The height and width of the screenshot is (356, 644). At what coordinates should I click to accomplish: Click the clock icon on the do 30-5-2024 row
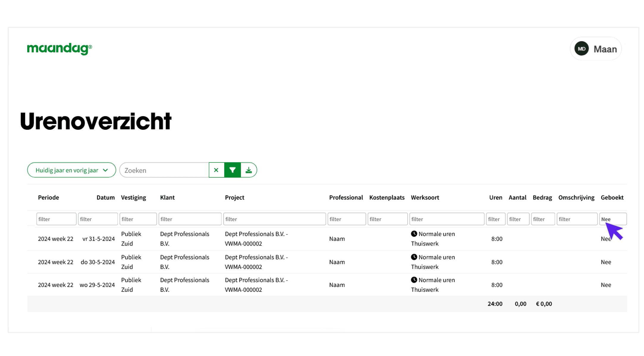(414, 257)
